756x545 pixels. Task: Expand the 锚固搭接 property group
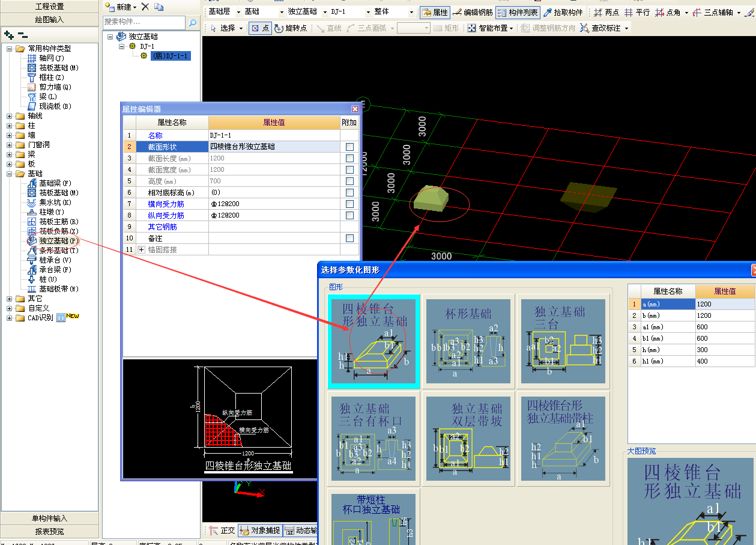[142, 249]
